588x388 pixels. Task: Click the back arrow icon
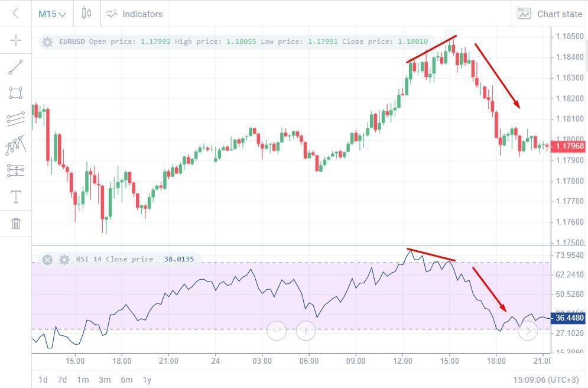[15, 14]
